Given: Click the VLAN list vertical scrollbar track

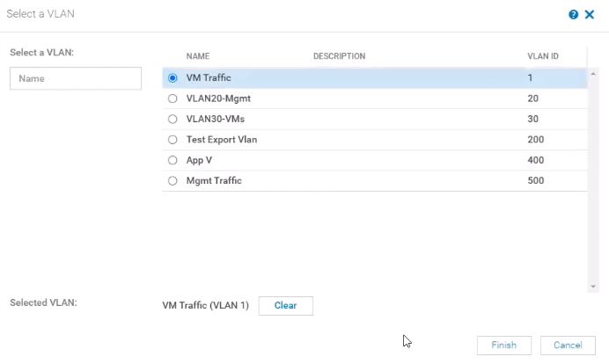Looking at the screenshot, I should 592,176.
